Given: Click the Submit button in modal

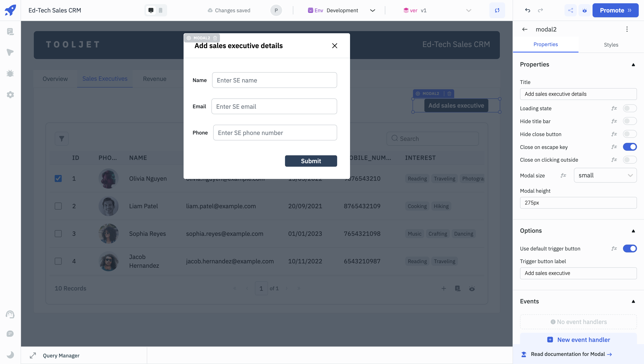Looking at the screenshot, I should (311, 161).
